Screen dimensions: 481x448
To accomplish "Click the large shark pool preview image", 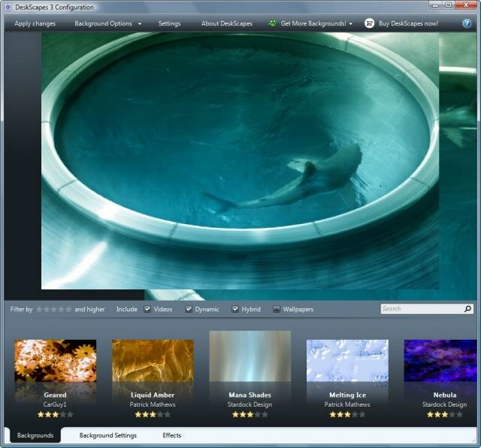I will pyautogui.click(x=240, y=161).
